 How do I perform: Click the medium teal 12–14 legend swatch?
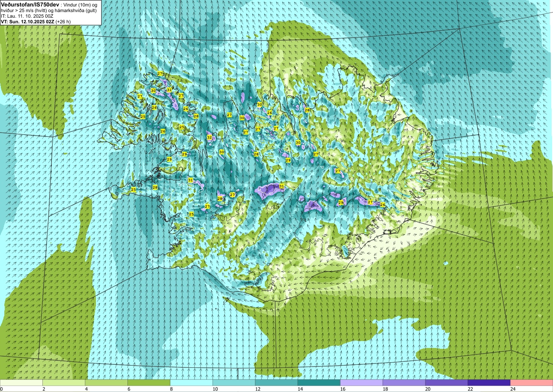click(x=276, y=383)
